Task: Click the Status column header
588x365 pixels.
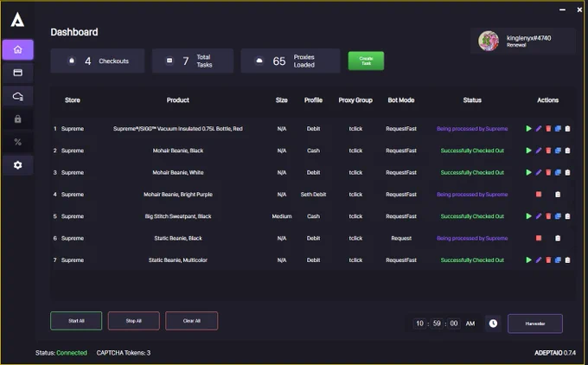Action: (x=472, y=100)
